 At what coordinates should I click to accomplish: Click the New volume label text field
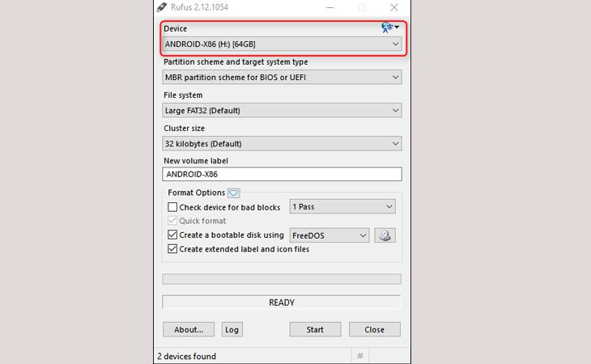[x=282, y=174]
